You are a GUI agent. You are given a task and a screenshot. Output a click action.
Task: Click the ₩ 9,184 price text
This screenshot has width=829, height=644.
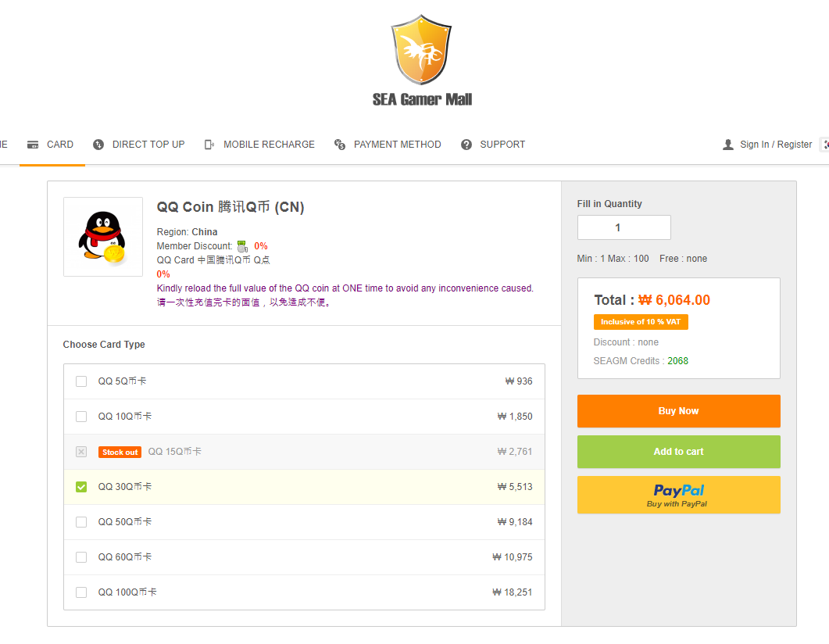tap(515, 522)
